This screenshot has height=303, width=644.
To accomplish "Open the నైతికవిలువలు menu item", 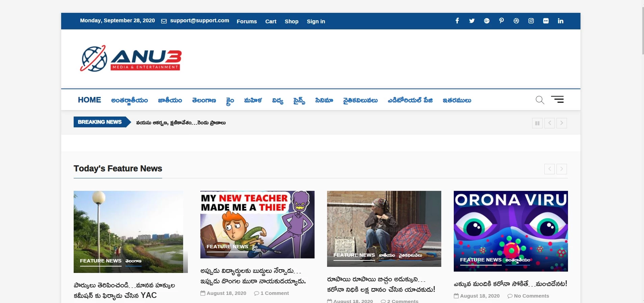I will (x=360, y=100).
